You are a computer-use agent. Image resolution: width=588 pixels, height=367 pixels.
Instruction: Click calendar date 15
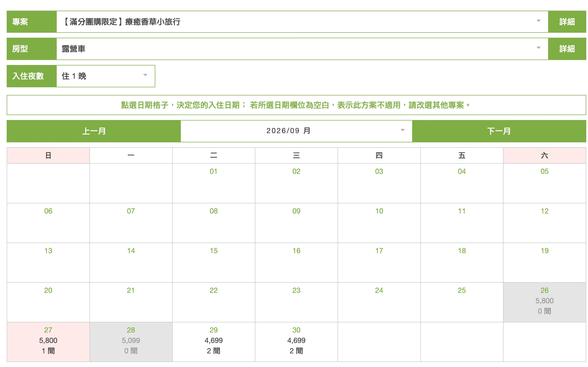pos(214,263)
